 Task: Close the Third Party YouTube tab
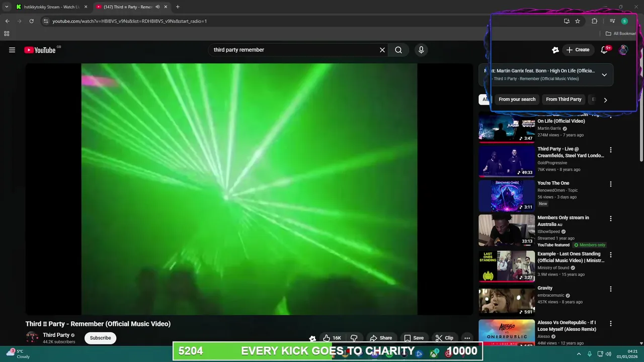[166, 7]
